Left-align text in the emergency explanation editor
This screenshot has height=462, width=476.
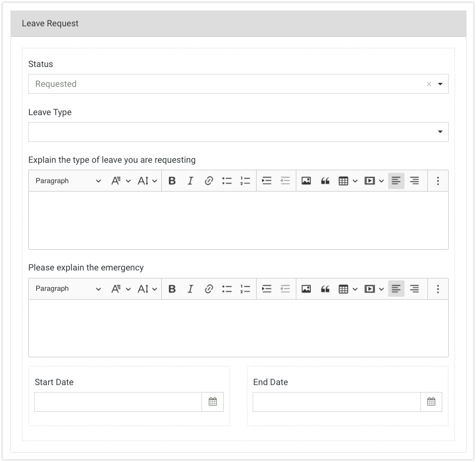(x=396, y=289)
